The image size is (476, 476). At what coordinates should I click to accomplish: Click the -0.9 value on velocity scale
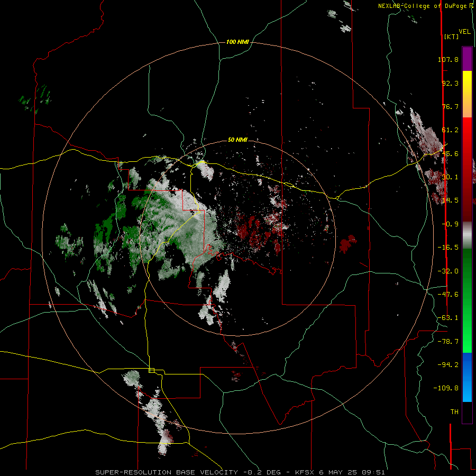pos(450,224)
